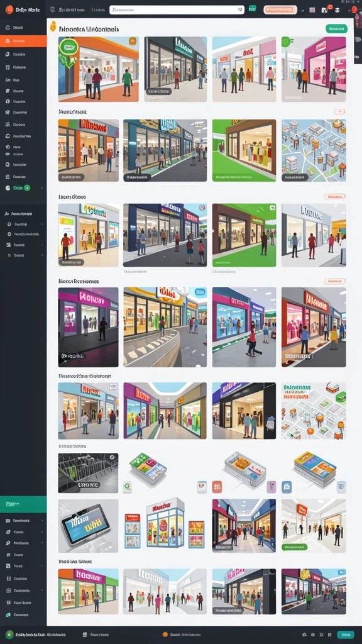Click the purple square app icon
362x644 pixels.
[271, 487]
